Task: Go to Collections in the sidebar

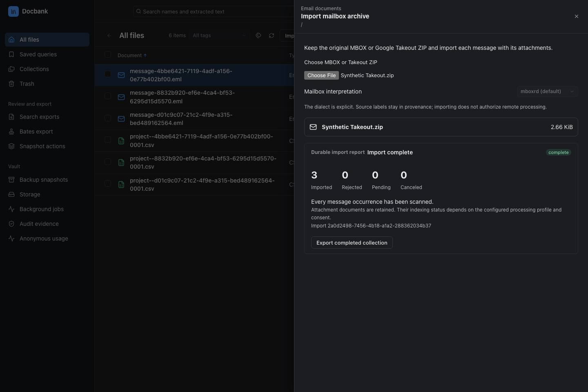Action: (47, 69)
